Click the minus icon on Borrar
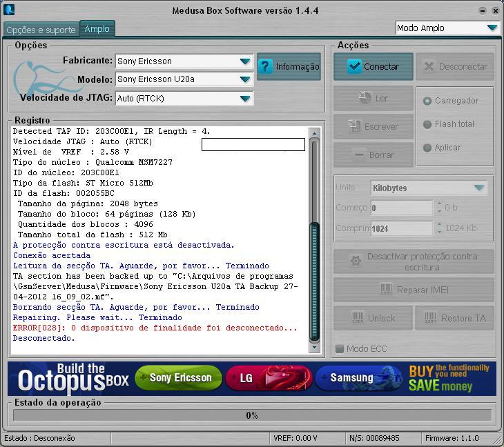 tap(359, 155)
